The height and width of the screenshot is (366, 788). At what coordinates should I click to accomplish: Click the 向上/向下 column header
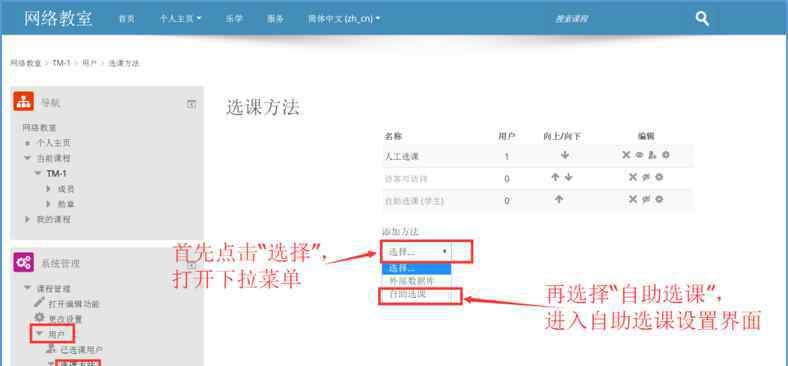coord(562,136)
